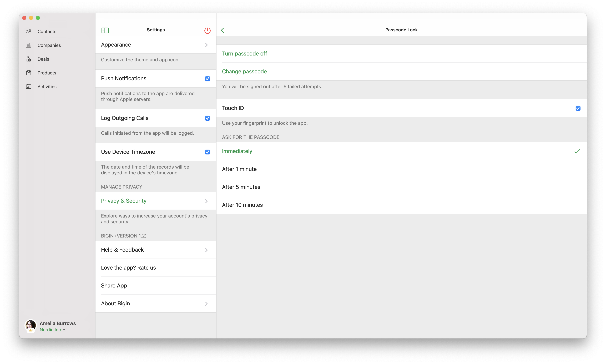The width and height of the screenshot is (606, 364).
Task: Open the Products module icon
Action: 29,73
